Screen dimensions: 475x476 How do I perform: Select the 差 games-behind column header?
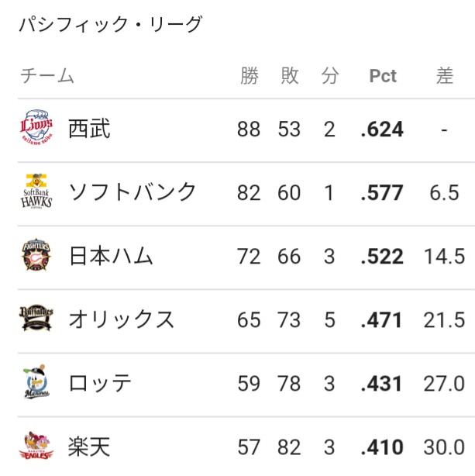445,75
